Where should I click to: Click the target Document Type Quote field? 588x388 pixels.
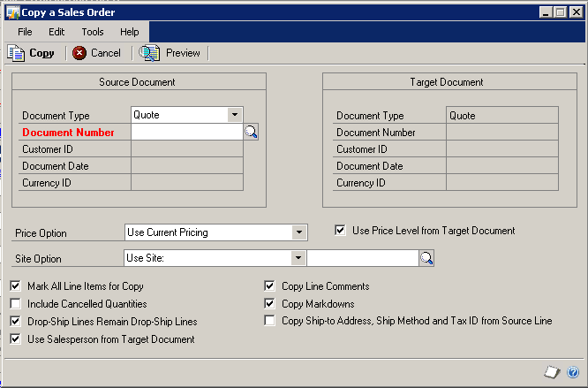pyautogui.click(x=502, y=115)
